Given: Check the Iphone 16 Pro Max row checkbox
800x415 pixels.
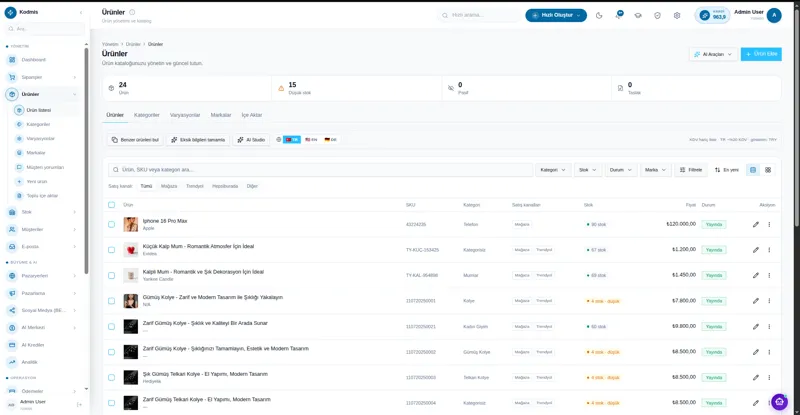Looking at the screenshot, I should tap(111, 224).
